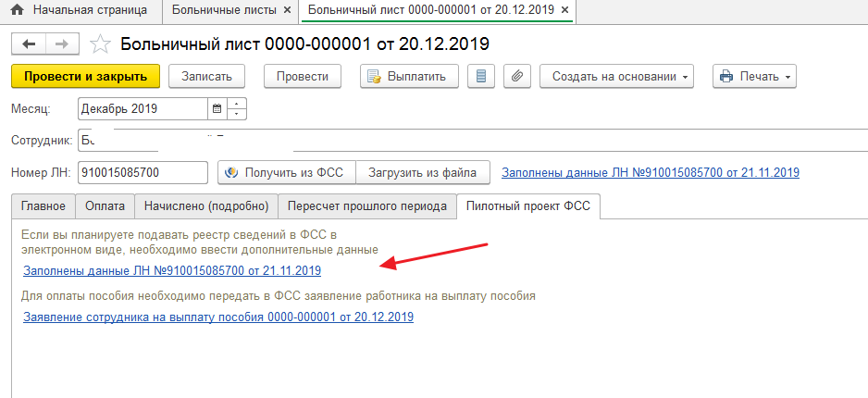
Task: Go forward with the right arrow button
Action: click(62, 44)
